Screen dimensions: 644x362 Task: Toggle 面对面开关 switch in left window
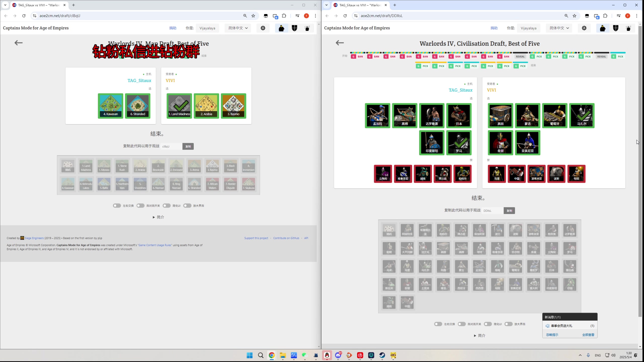click(140, 206)
